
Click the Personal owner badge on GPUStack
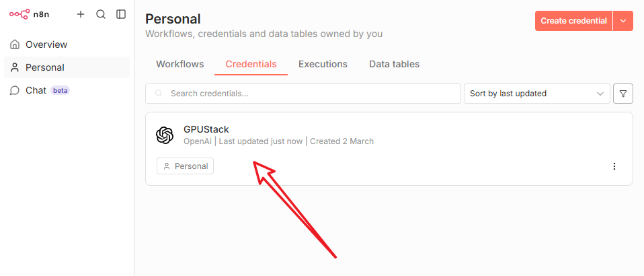point(185,166)
